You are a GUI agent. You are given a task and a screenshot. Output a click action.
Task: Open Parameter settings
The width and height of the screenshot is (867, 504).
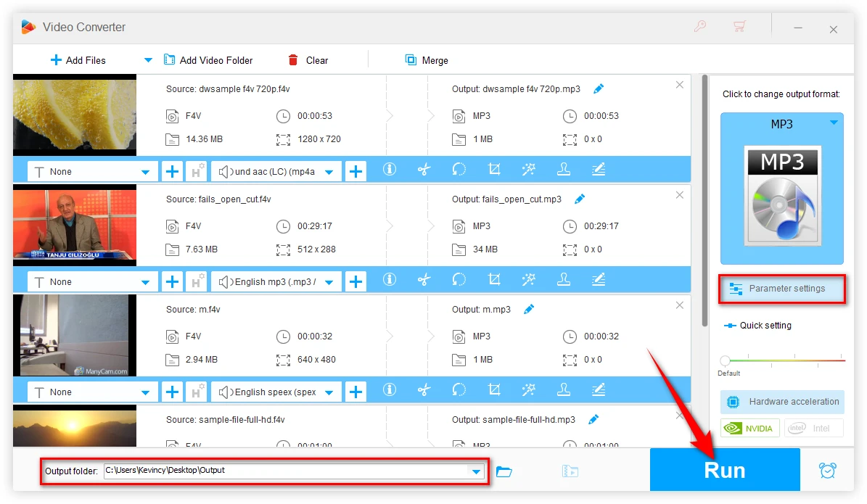(x=782, y=289)
